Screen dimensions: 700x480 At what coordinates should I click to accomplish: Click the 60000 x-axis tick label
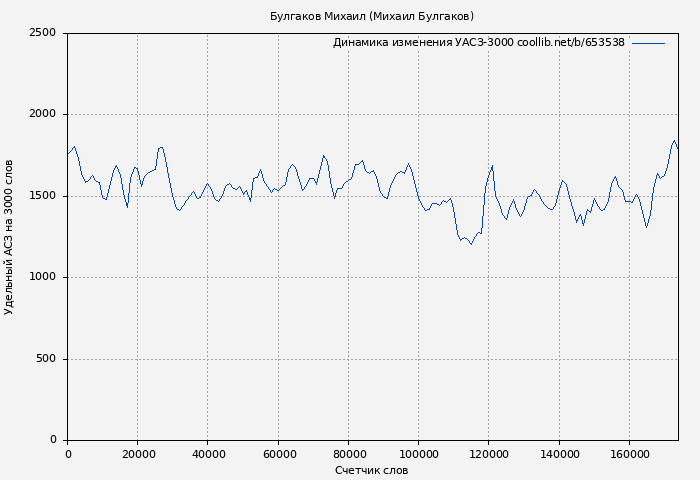click(x=278, y=454)
